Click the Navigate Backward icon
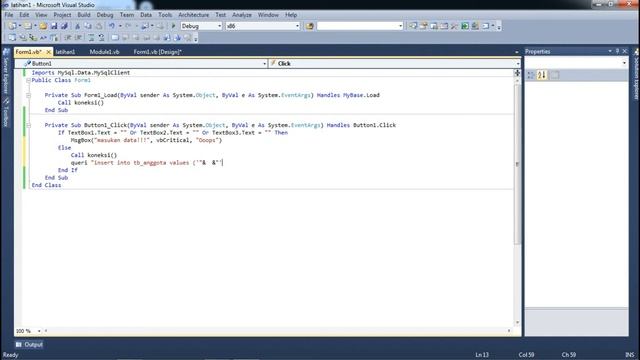The height and width of the screenshot is (360, 640). pyautogui.click(x=145, y=26)
